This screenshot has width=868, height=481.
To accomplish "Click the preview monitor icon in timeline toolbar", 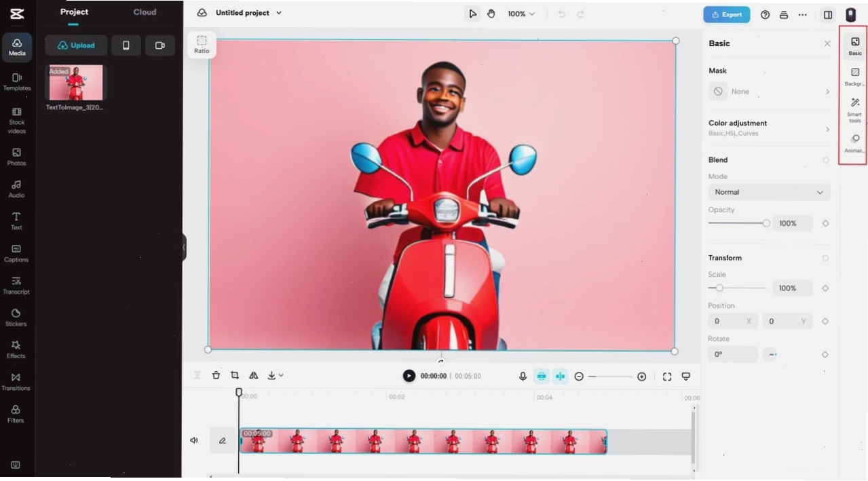I will pyautogui.click(x=686, y=377).
